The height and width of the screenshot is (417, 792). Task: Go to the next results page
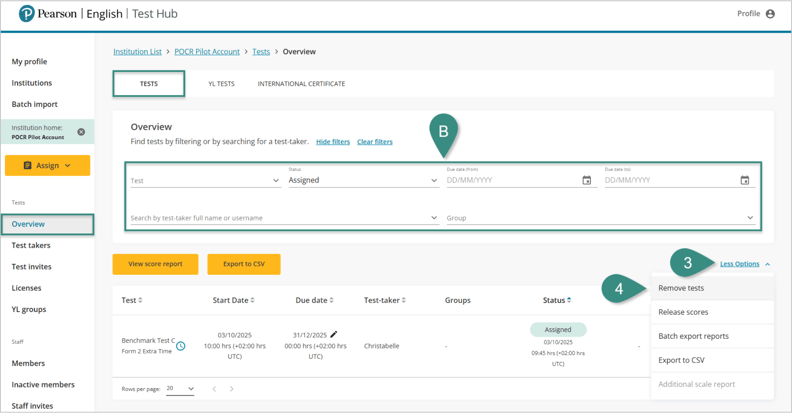[x=232, y=389]
